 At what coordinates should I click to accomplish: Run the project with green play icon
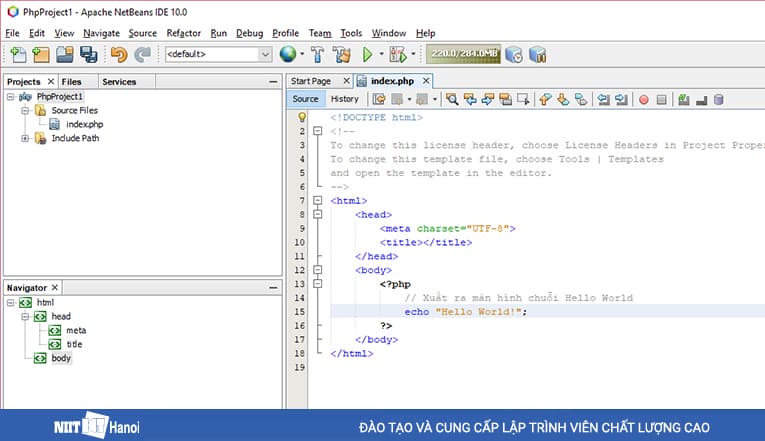(367, 54)
